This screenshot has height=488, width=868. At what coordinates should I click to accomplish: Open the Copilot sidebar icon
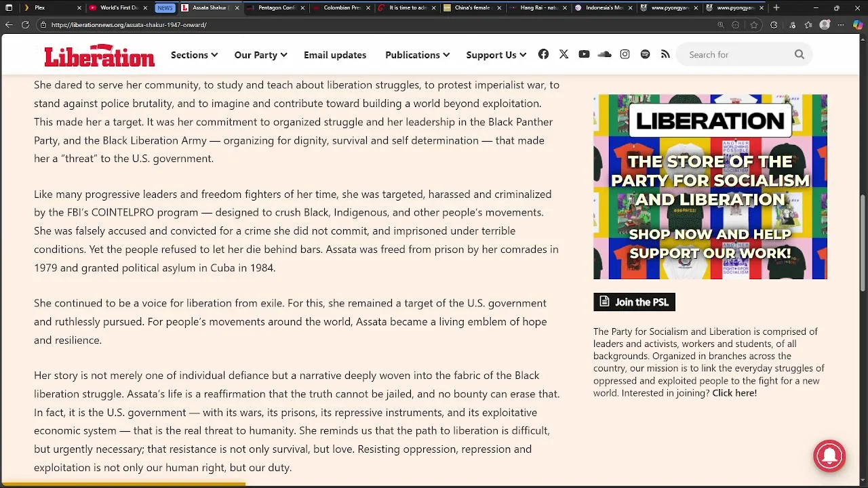click(858, 24)
